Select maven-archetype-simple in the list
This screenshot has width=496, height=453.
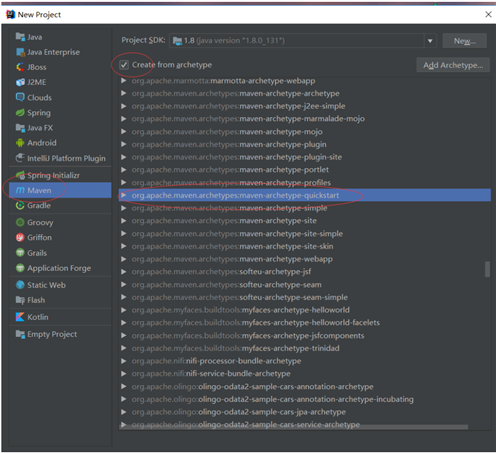305,208
